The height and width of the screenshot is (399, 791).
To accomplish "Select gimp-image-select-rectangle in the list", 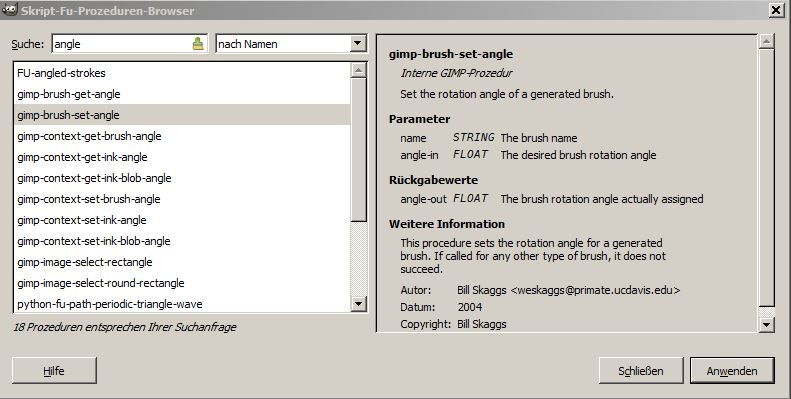I will [182, 262].
